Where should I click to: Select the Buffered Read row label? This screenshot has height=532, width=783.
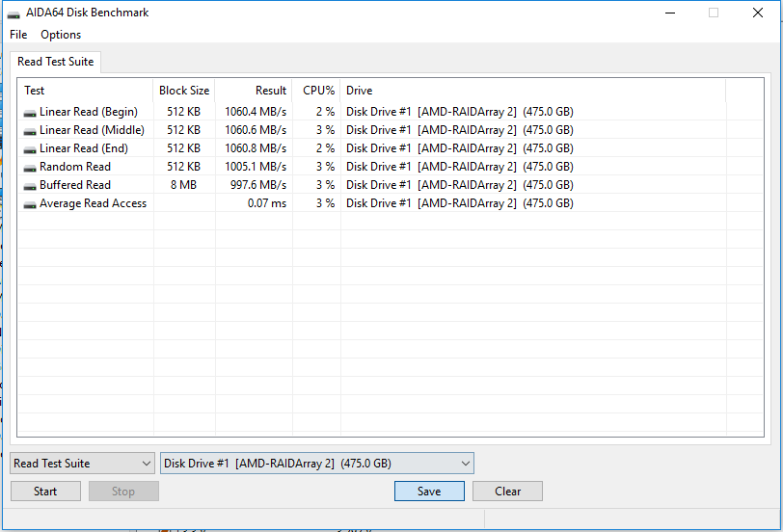75,185
